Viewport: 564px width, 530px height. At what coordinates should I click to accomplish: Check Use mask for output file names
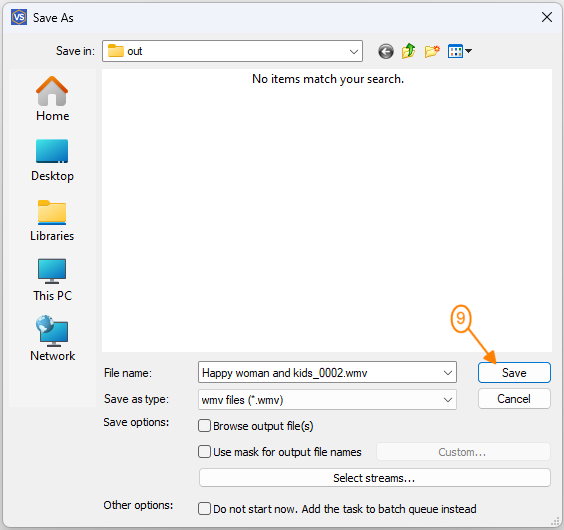click(x=204, y=452)
